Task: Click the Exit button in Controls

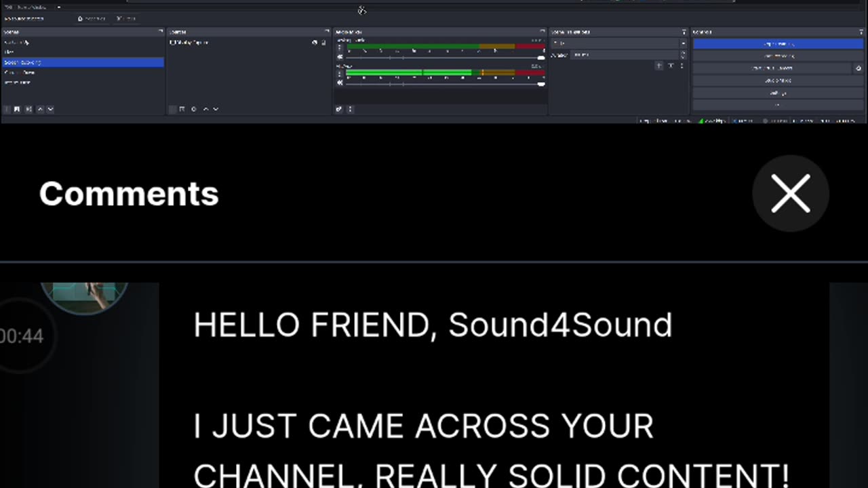Action: coord(778,105)
